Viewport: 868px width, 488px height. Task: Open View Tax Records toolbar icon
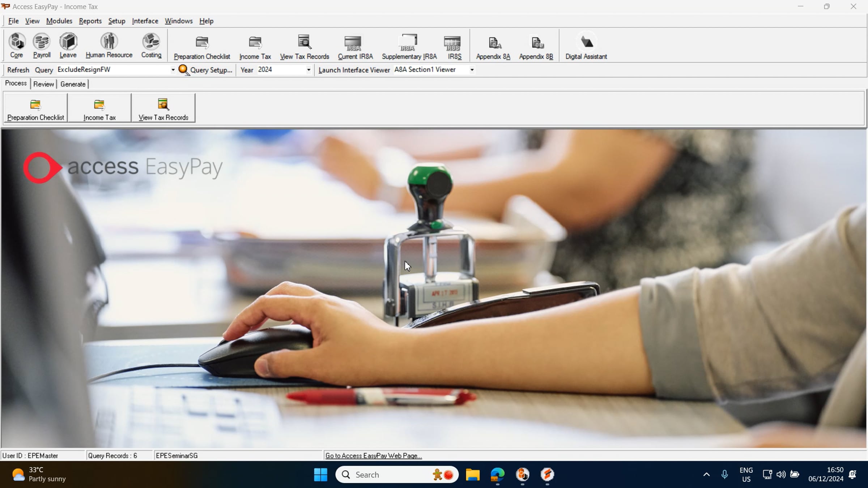click(x=304, y=45)
